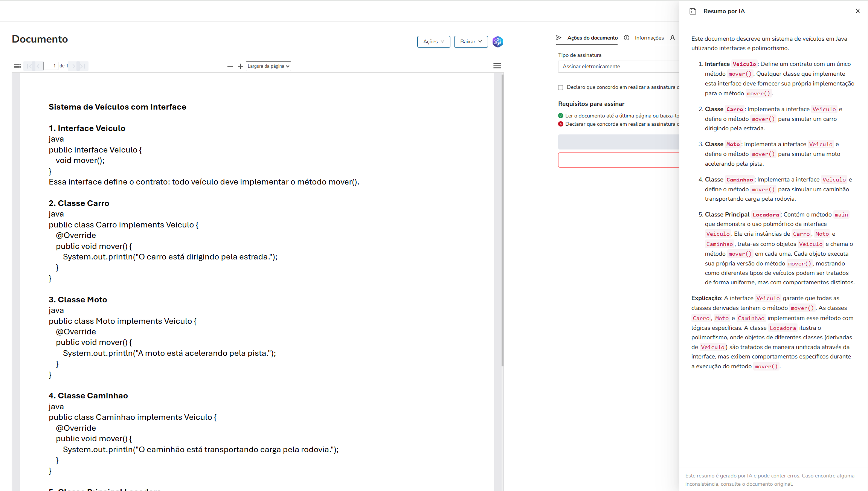The image size is (868, 491).
Task: Open the Assinar eletronicamente signature type dropdown
Action: click(618, 67)
